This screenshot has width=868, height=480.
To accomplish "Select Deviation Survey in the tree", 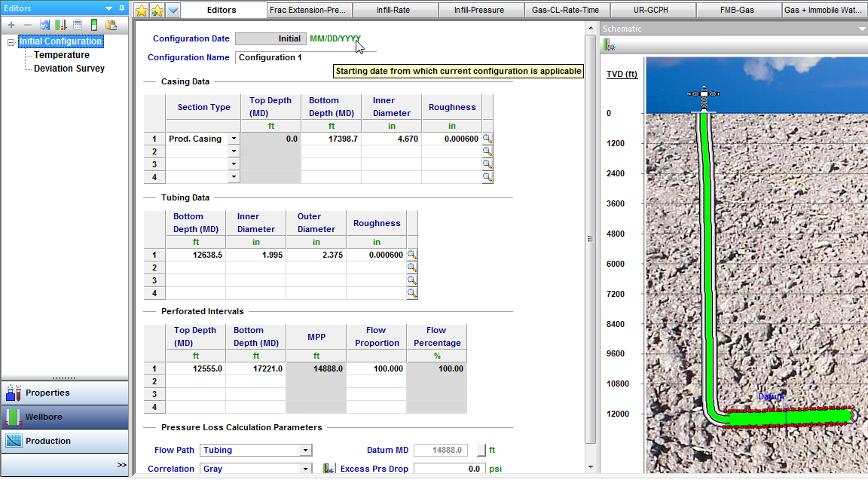I will click(69, 69).
